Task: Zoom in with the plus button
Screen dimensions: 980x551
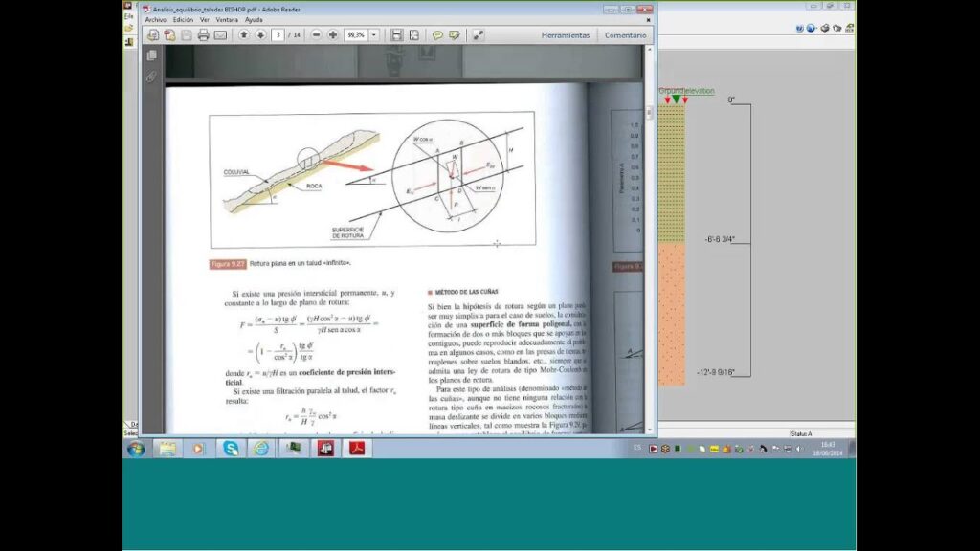Action: tap(333, 35)
